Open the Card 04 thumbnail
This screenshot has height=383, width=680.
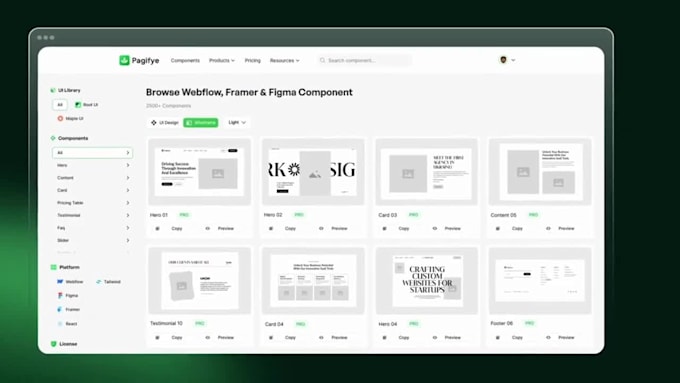tap(313, 281)
